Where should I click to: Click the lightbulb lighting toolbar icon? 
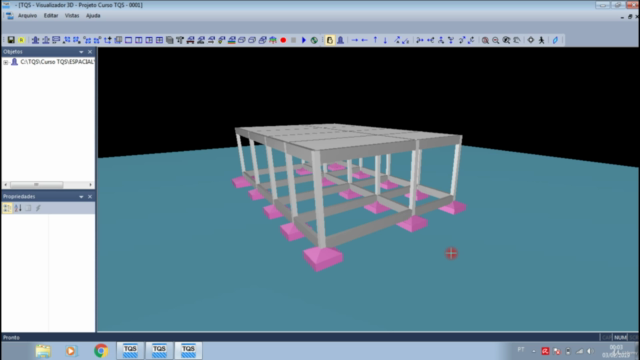click(x=222, y=40)
